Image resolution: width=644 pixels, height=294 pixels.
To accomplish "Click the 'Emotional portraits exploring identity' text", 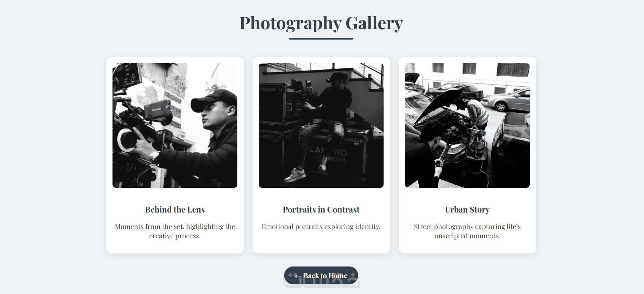I will (x=321, y=227).
